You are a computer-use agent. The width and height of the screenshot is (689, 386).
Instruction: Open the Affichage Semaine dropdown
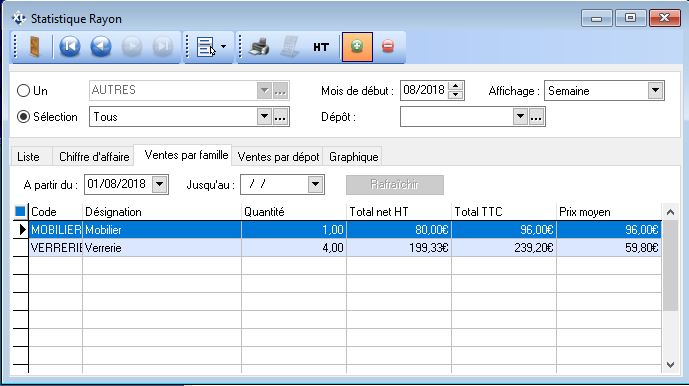tap(655, 91)
